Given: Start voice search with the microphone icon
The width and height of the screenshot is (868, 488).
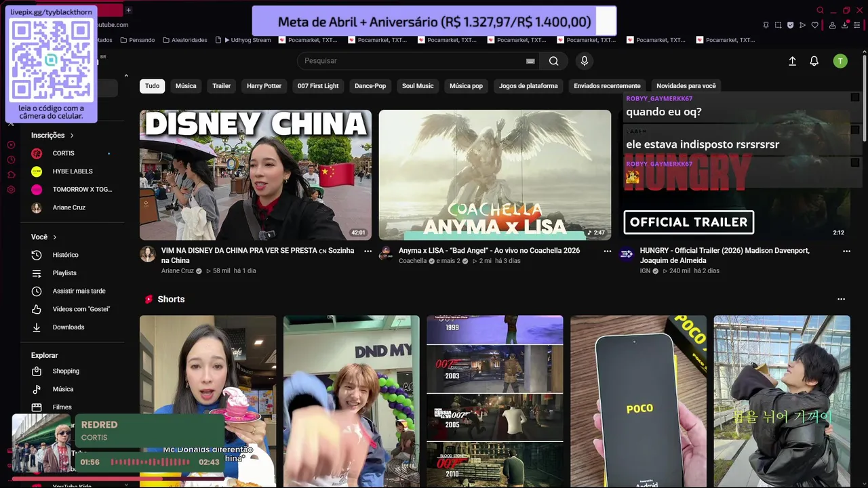Looking at the screenshot, I should [x=585, y=61].
